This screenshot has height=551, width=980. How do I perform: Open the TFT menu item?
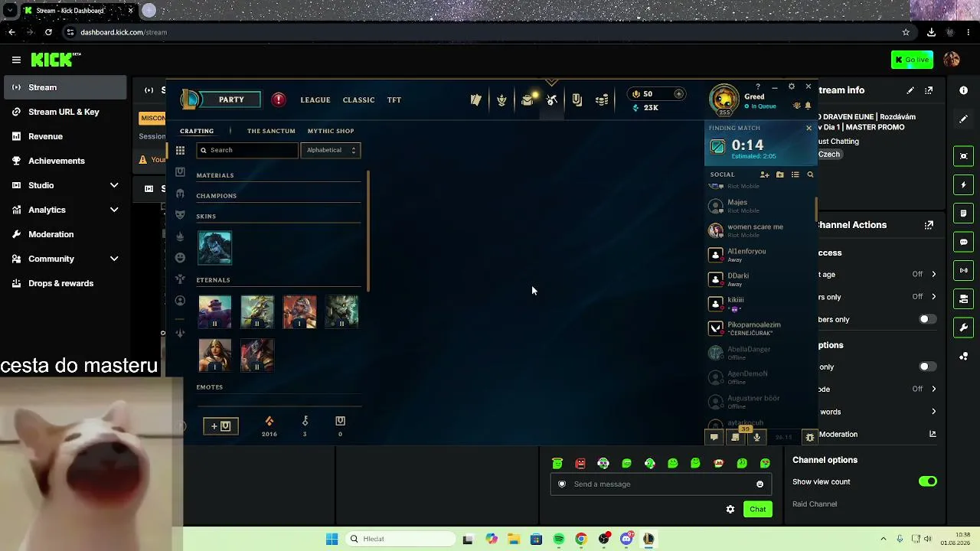tap(394, 100)
